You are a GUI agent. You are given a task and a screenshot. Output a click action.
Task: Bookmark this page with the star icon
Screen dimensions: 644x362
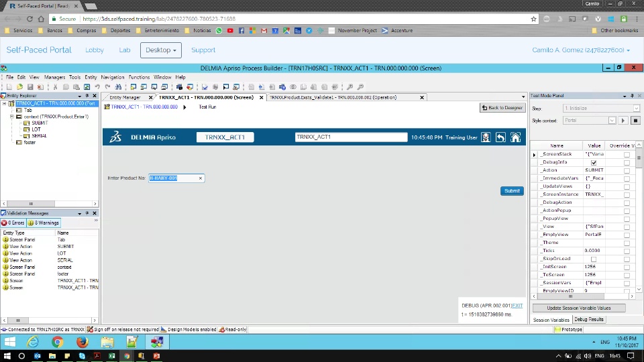(533, 19)
